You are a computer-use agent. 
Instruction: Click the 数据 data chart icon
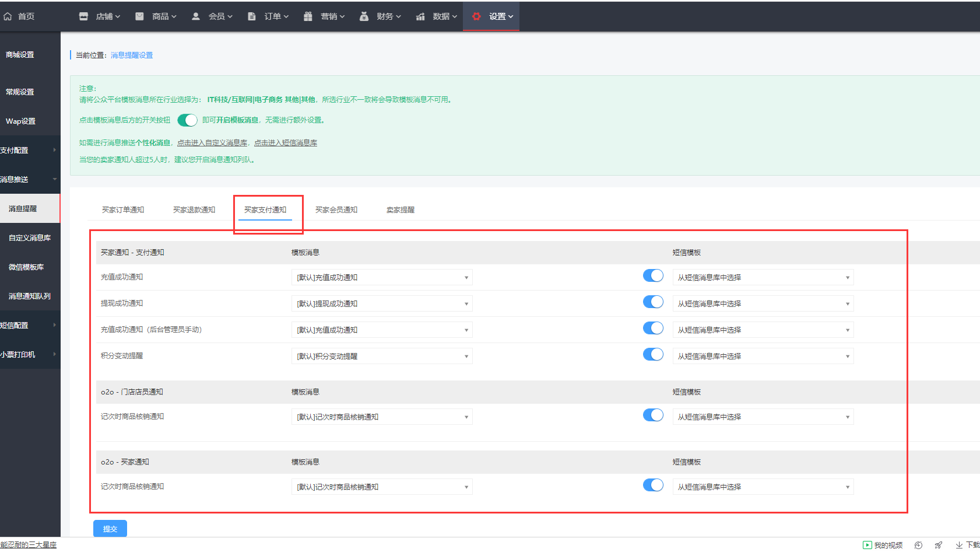420,16
